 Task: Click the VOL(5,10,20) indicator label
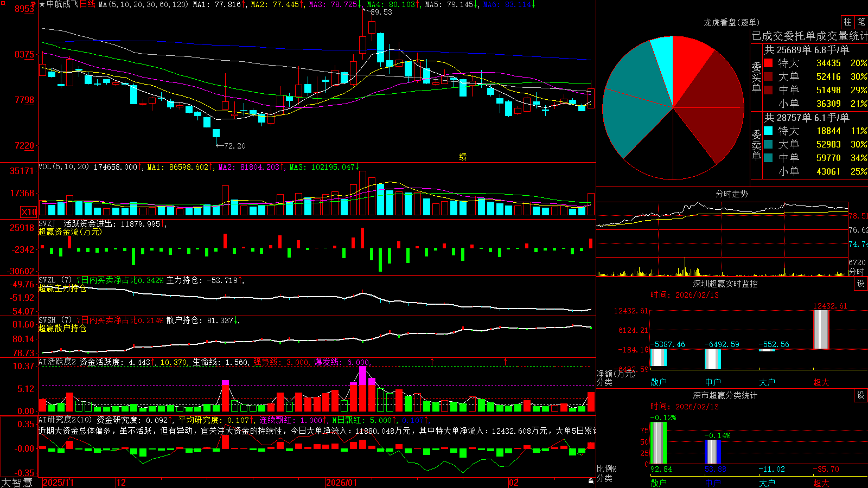(63, 167)
